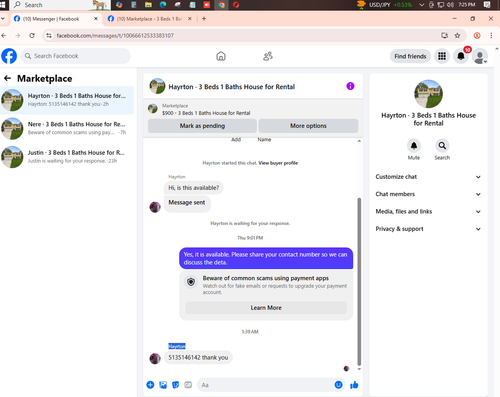Open Chrome tab search dropdown
Screen dimensions: 500x397
[x=3, y=19]
